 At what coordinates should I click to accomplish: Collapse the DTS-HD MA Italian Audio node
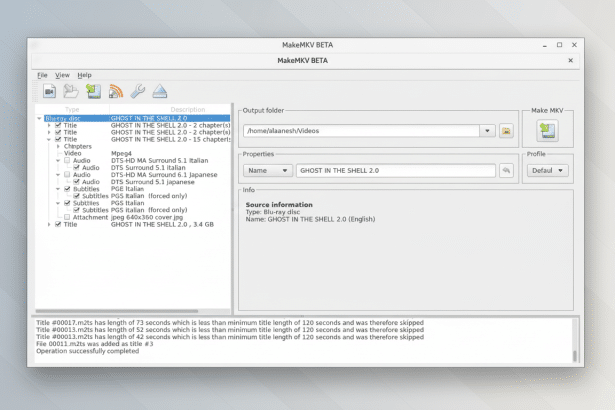58,160
